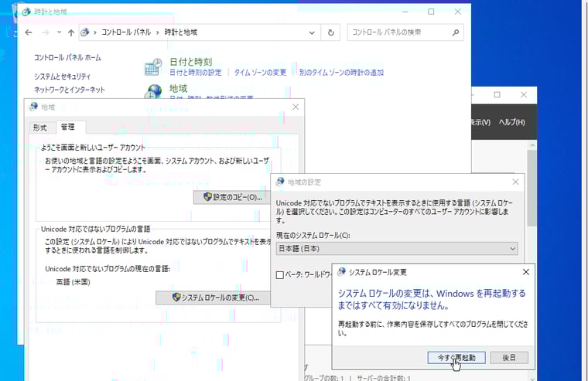Screen dimensions: 588x381
Task: Click タイム ゾーンの変更 link
Action: pos(260,73)
